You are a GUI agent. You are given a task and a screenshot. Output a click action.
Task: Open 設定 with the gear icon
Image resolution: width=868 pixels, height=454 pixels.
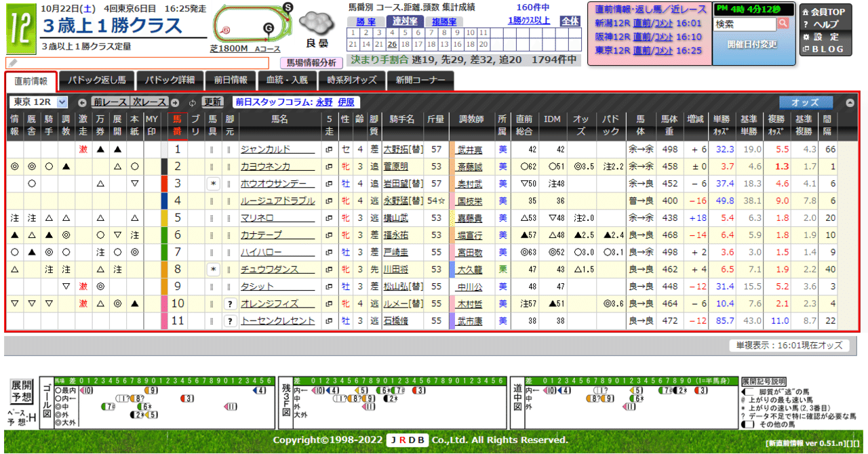[807, 37]
